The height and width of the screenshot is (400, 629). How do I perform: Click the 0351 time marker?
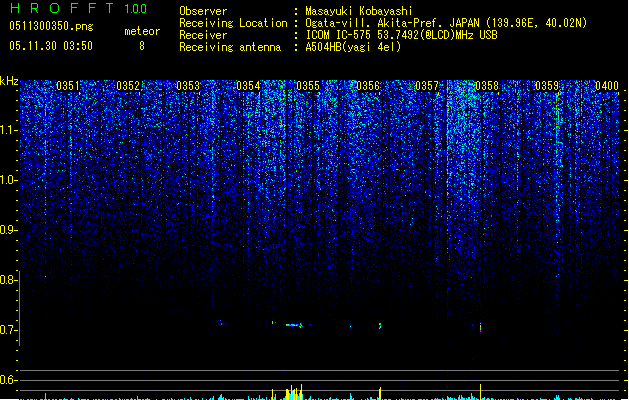point(68,86)
